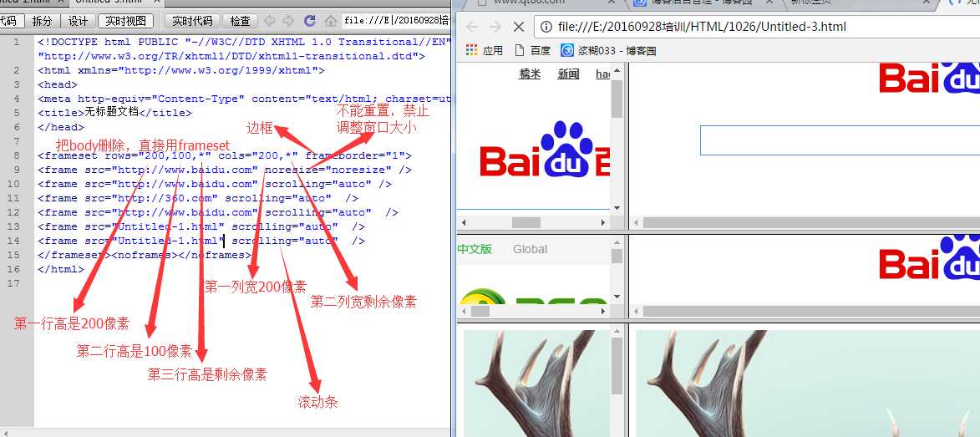Open the Chrome 应用 apps shortcut
Image resolution: width=980 pixels, height=437 pixels.
tap(485, 50)
